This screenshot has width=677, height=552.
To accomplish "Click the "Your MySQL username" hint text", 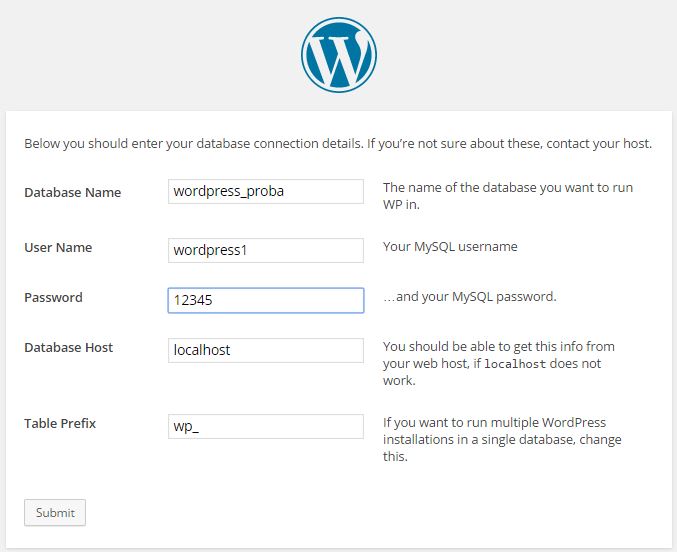I will (450, 246).
